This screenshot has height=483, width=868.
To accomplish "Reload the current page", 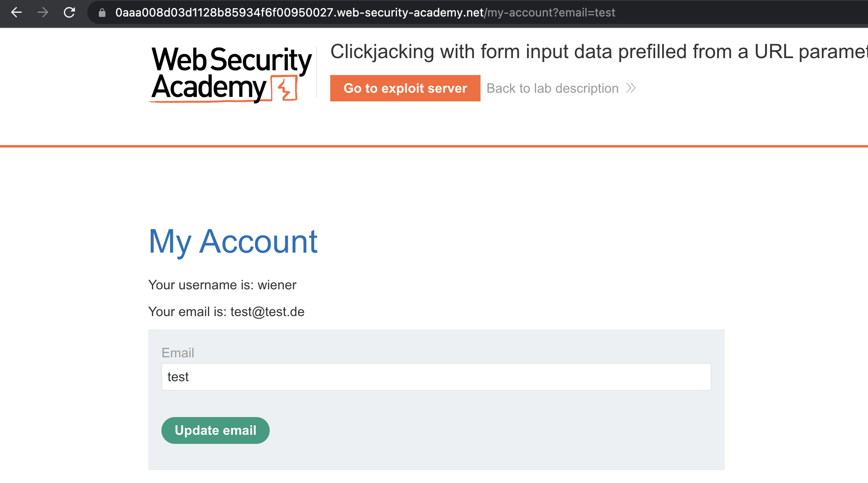I will click(69, 12).
